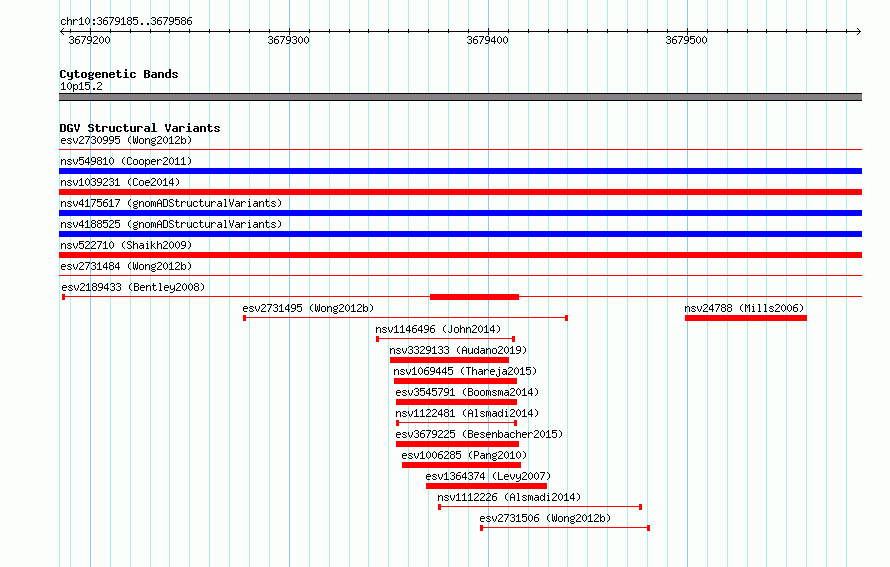Open the esv1364374 (Levy2007) variant

(488, 476)
